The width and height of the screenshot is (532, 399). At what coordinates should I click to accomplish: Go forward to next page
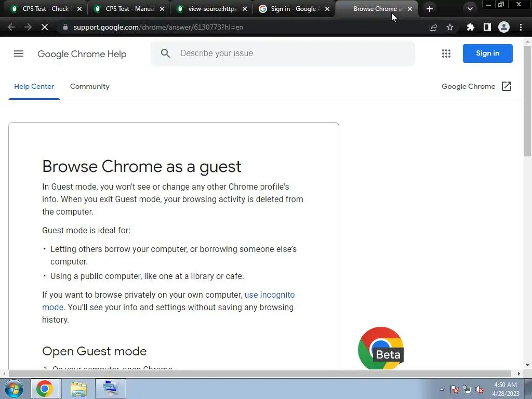28,27
